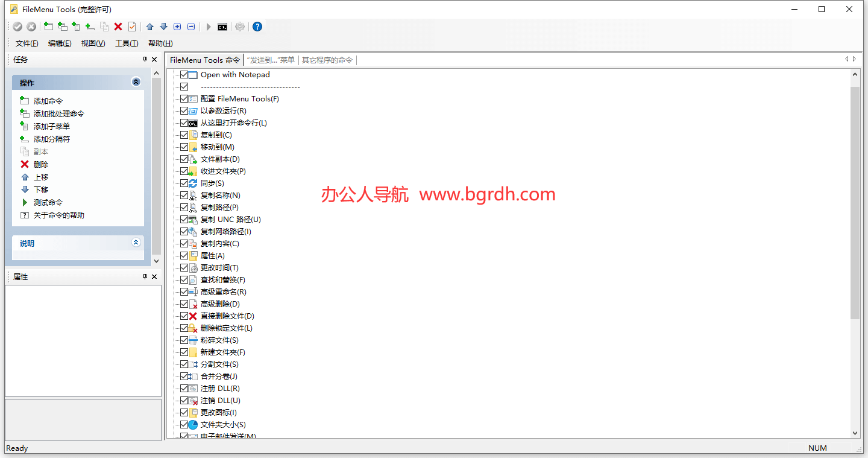
Task: Collapse the 说明 panel chevron
Action: pos(136,243)
